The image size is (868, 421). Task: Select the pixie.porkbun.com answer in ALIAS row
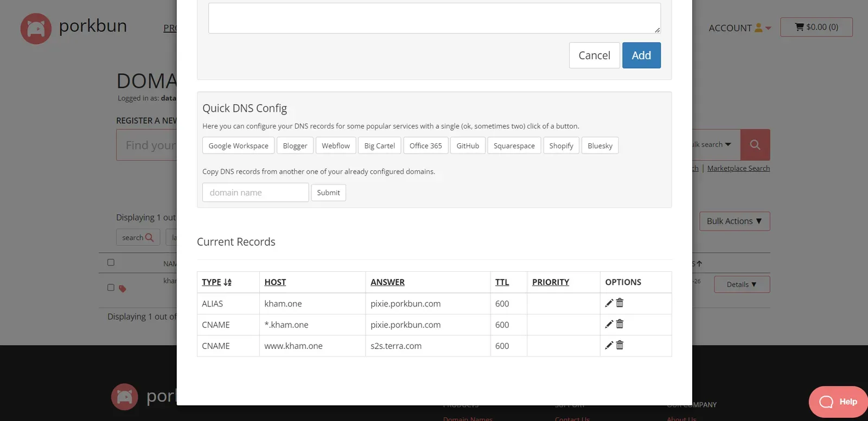(x=405, y=304)
